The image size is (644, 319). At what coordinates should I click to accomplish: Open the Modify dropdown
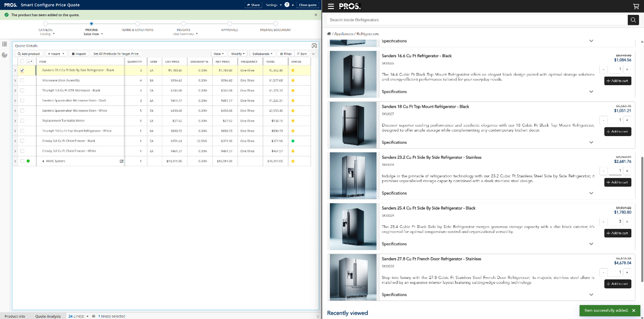pyautogui.click(x=238, y=54)
